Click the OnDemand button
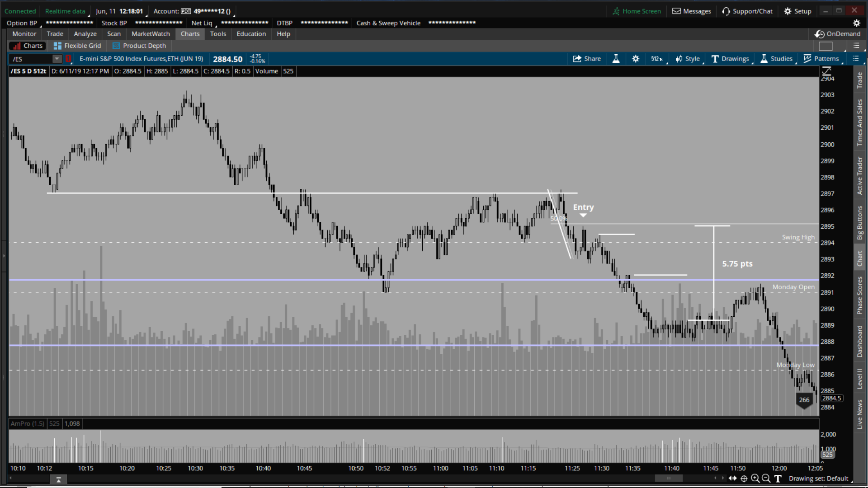This screenshot has width=868, height=488. pyautogui.click(x=838, y=34)
